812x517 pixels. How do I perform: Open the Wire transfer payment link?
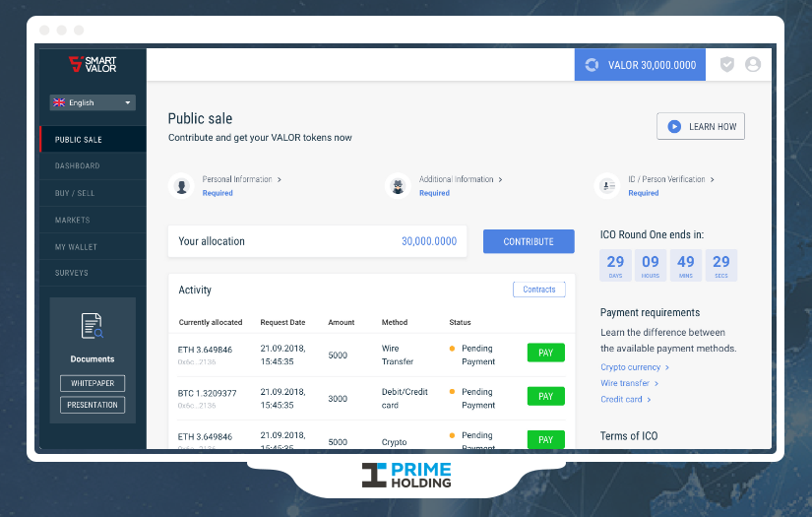(629, 383)
